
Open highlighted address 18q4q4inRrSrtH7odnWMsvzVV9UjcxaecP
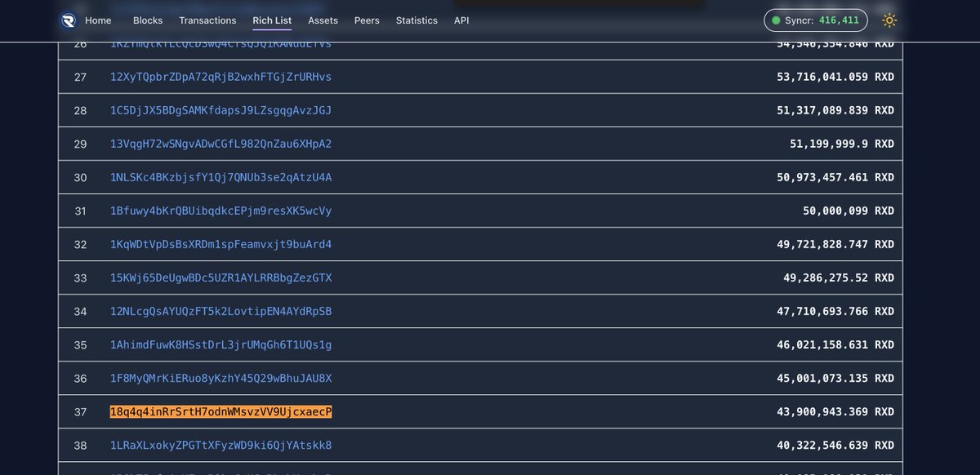(220, 411)
